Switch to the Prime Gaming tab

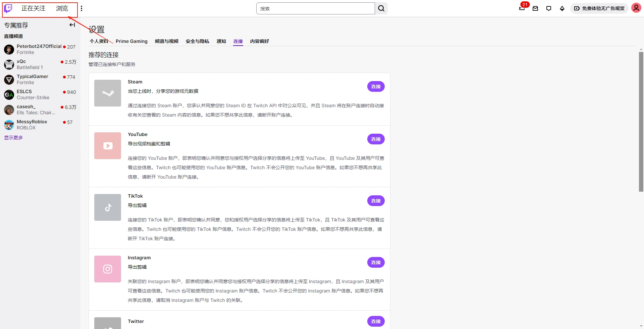[x=131, y=41]
